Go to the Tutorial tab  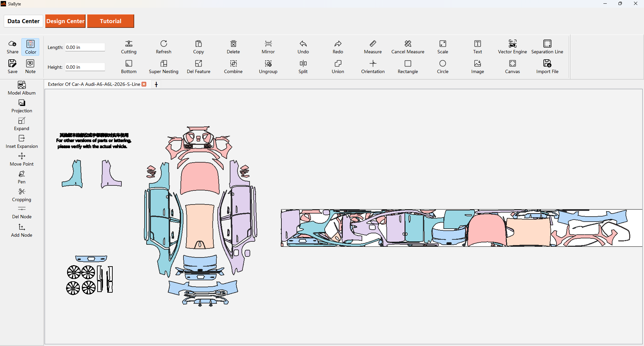(111, 21)
